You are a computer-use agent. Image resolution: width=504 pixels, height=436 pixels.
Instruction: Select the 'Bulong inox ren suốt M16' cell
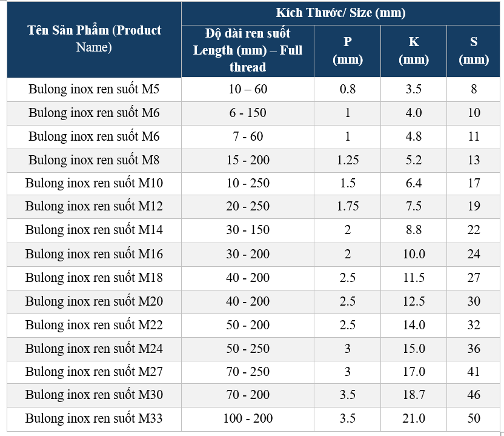tap(94, 254)
